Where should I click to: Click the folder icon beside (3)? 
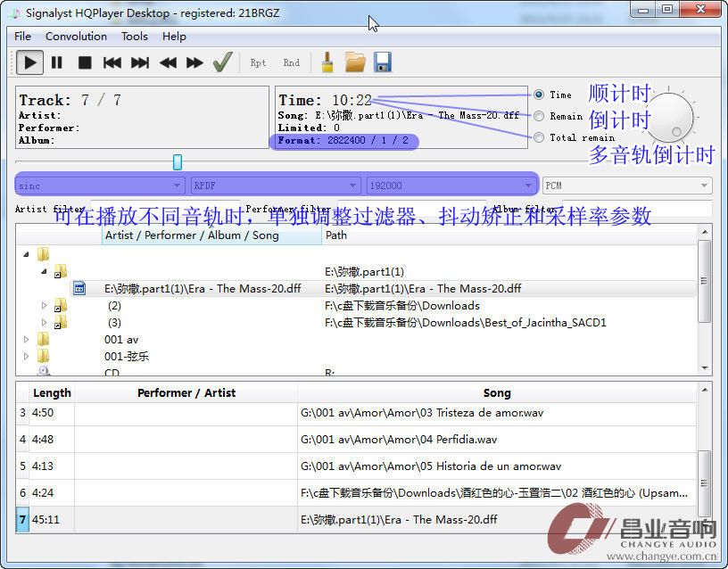pyautogui.click(x=61, y=322)
